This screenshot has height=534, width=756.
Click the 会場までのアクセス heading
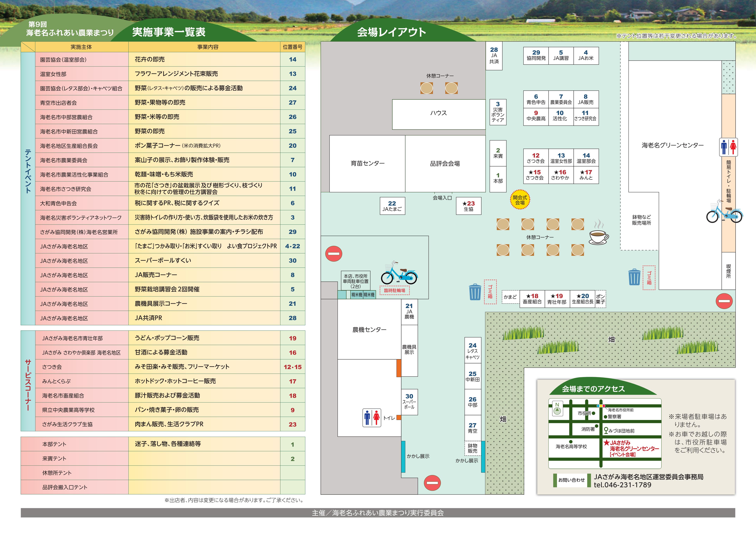[x=593, y=389]
